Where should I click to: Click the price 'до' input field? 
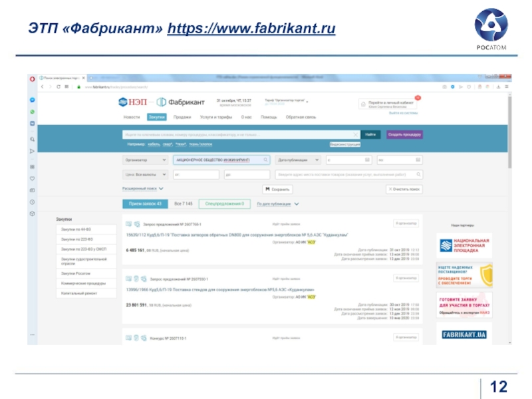point(247,174)
